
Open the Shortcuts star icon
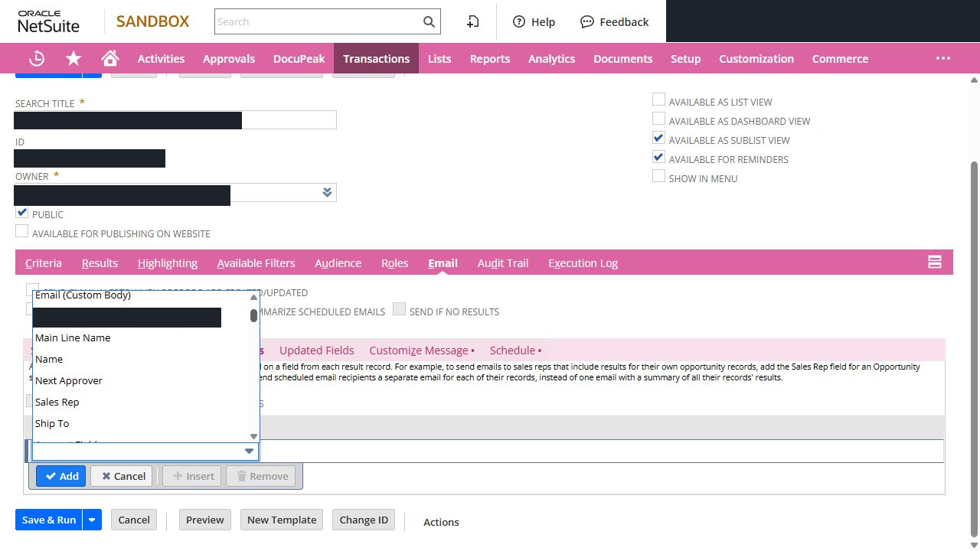pos(73,58)
